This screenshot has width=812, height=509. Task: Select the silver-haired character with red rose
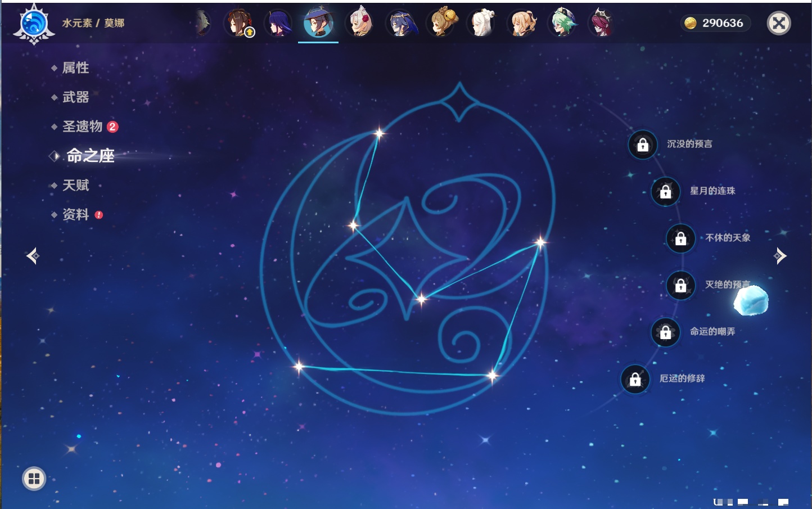click(359, 23)
